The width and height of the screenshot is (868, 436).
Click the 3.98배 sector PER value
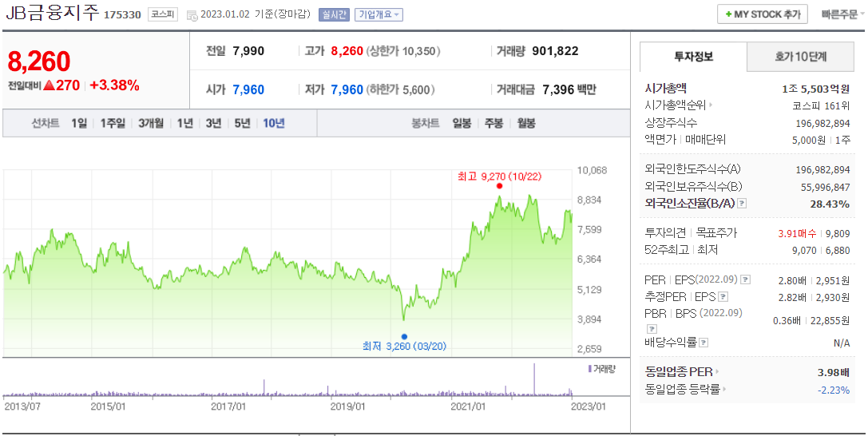click(834, 372)
